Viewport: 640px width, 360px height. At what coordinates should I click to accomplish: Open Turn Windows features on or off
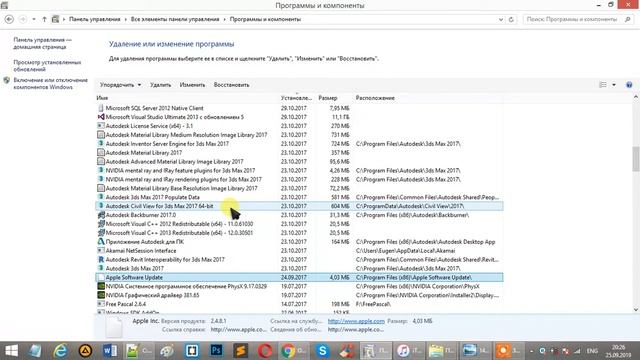coord(51,84)
